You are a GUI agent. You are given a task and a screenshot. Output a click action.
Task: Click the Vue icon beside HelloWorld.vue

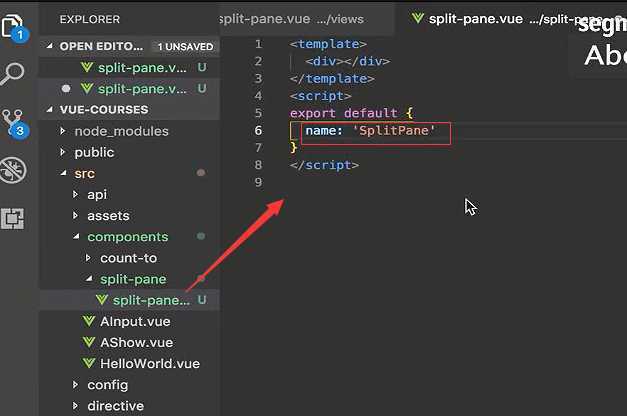click(90, 364)
